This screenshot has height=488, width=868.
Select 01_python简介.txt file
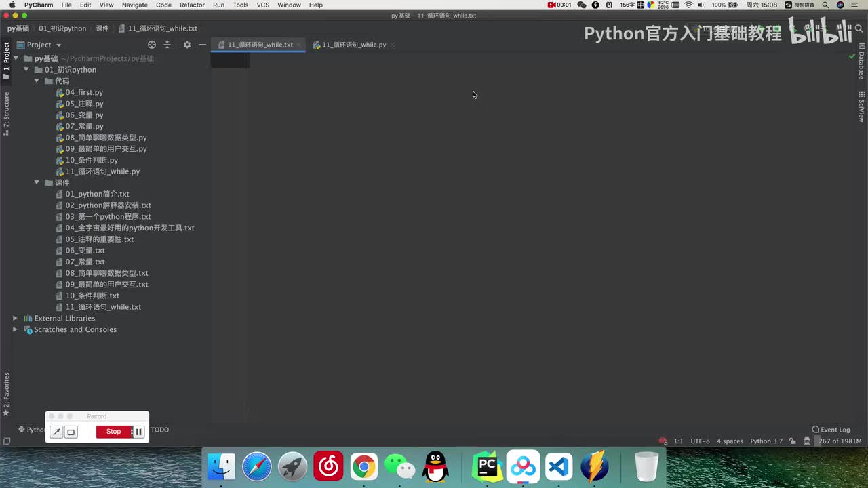pos(92,194)
